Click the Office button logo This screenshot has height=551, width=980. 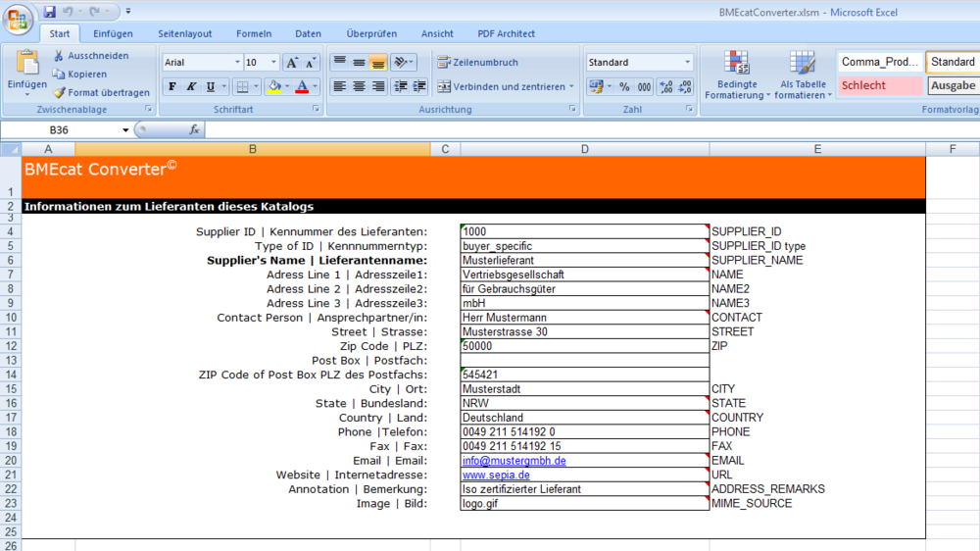(20, 20)
